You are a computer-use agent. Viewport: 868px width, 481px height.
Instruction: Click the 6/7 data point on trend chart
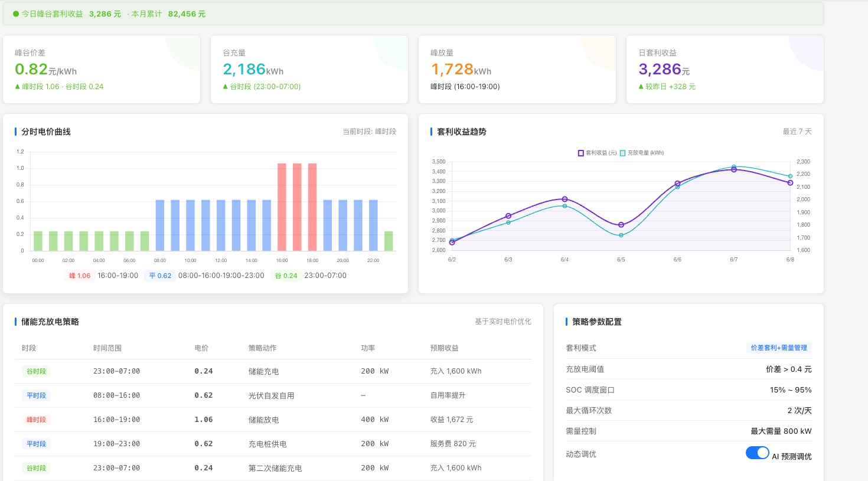(x=734, y=169)
